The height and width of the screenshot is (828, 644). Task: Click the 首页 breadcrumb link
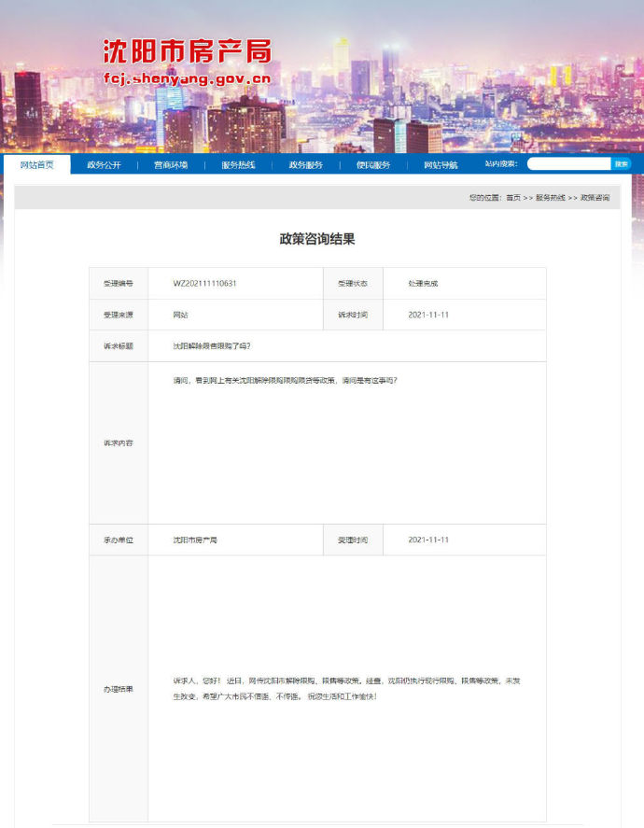(513, 198)
